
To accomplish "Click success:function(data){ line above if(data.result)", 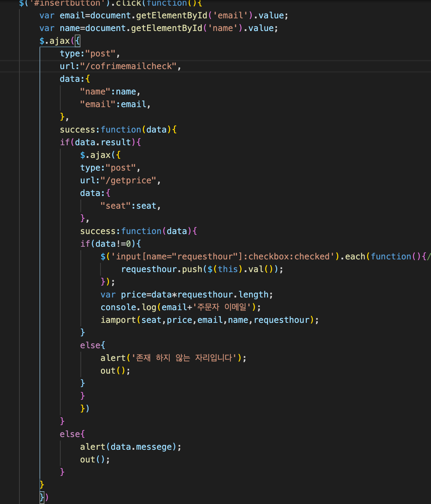I will (118, 130).
